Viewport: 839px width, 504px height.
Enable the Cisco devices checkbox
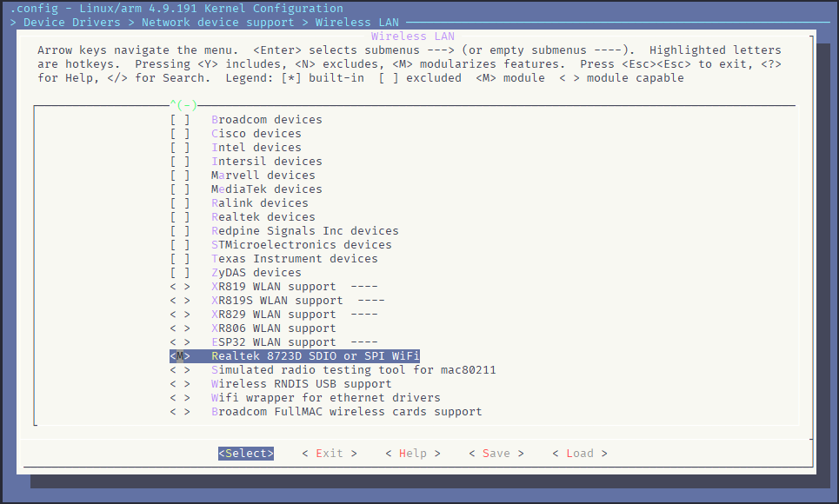pos(180,134)
